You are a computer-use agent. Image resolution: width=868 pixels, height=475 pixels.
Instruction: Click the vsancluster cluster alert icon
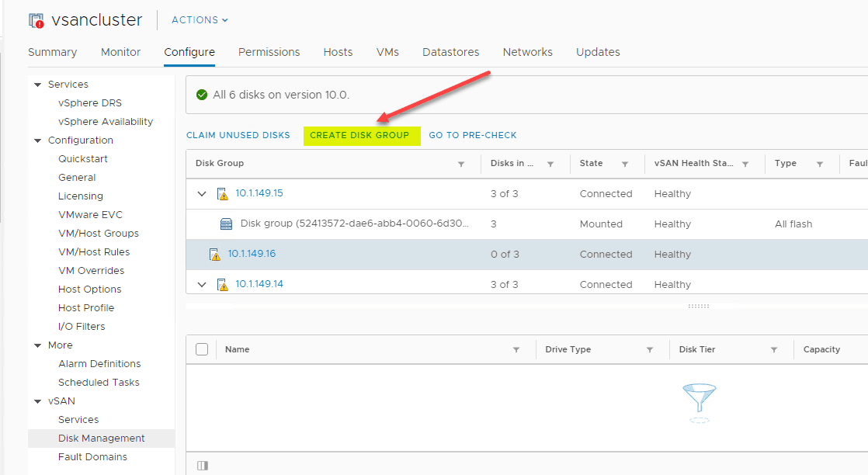coord(36,21)
